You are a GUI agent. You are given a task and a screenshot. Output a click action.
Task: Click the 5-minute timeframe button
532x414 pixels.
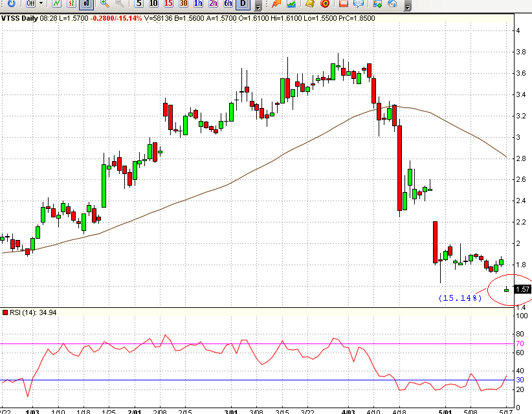pos(138,5)
